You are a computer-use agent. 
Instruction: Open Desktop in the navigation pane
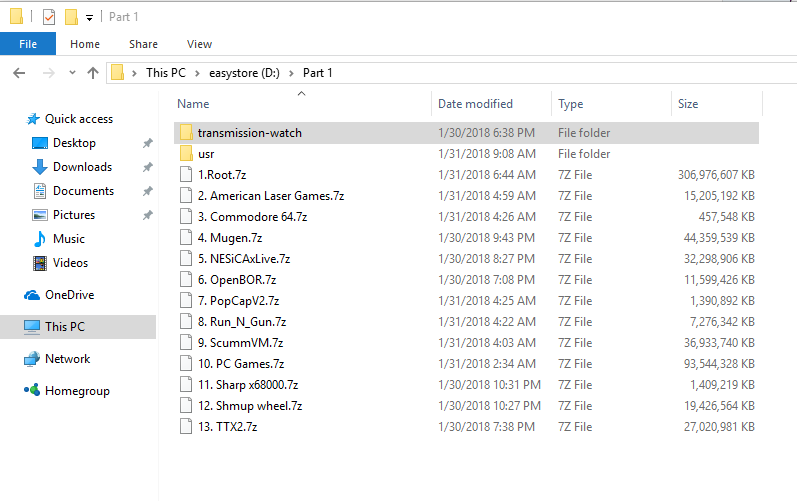[74, 143]
